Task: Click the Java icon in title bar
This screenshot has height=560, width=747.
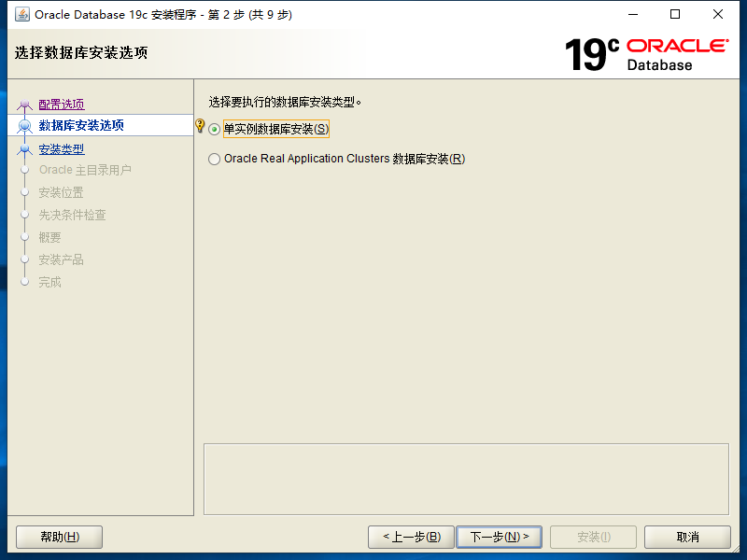Action: 21,14
